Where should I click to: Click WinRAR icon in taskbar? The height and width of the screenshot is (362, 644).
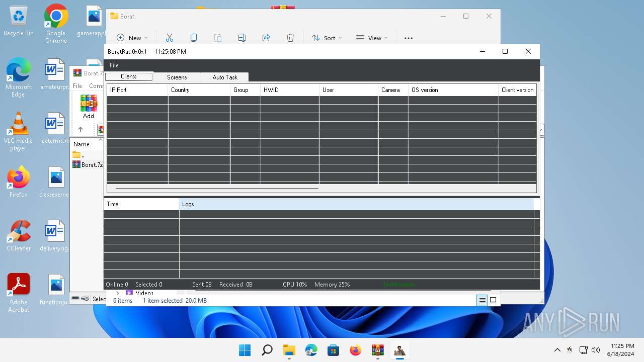point(378,350)
